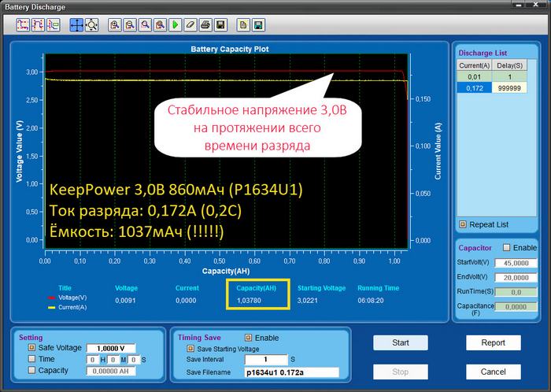Toggle the Save Starting Voltage checkbox
551x392 pixels.
190,348
